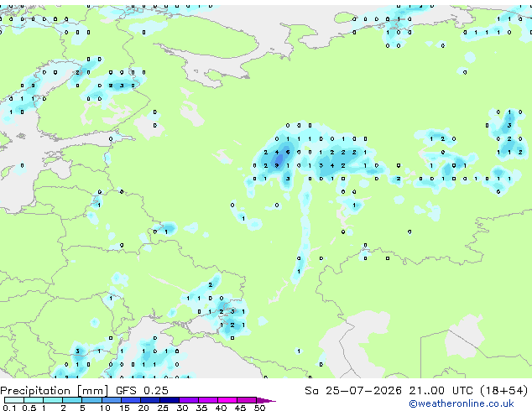Select the 10–15 mm legend swatch
This screenshot has height=411, width=532.
coord(112,400)
